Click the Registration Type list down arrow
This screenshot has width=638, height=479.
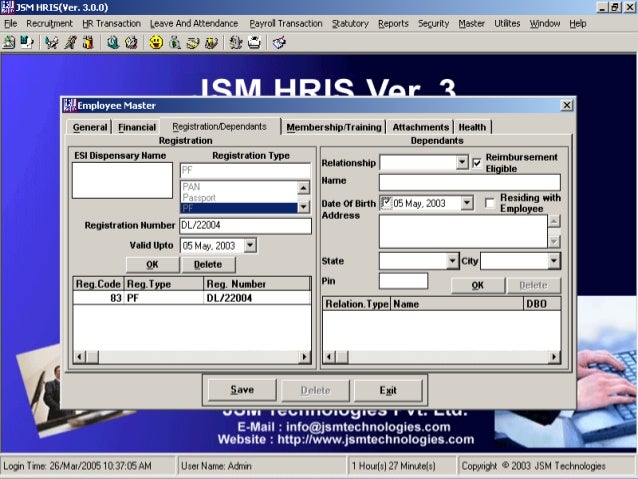pos(304,207)
